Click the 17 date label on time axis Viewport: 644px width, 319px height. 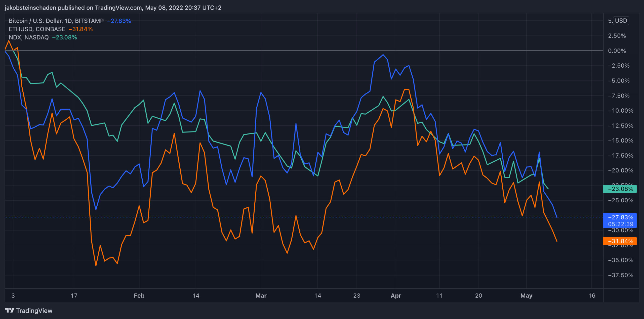pos(74,296)
